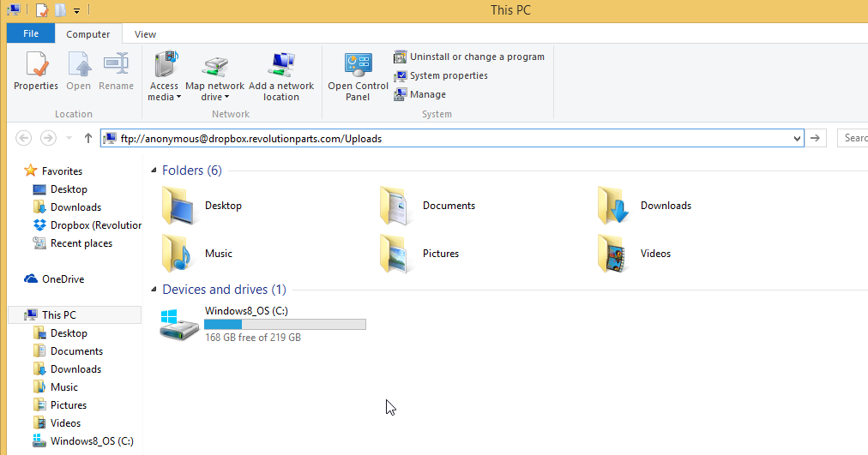
Task: Open the Map network drive dropdown
Action: tap(214, 76)
